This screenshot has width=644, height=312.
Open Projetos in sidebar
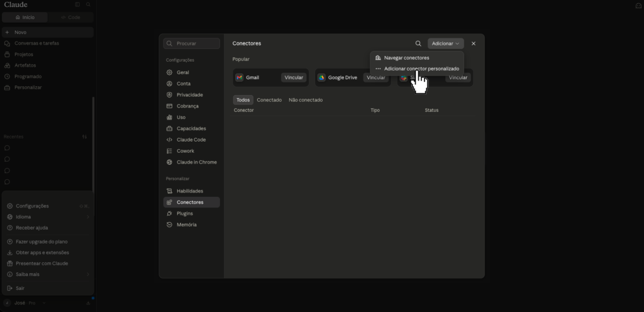[48, 54]
